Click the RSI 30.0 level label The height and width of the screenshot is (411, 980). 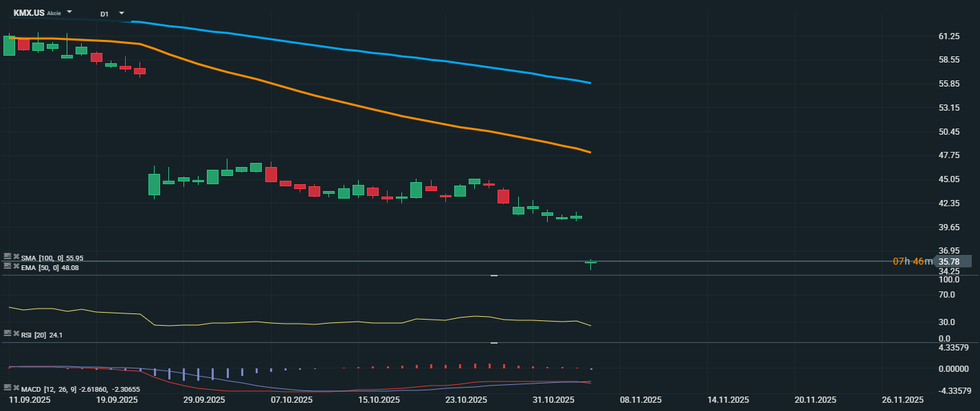[x=946, y=322]
